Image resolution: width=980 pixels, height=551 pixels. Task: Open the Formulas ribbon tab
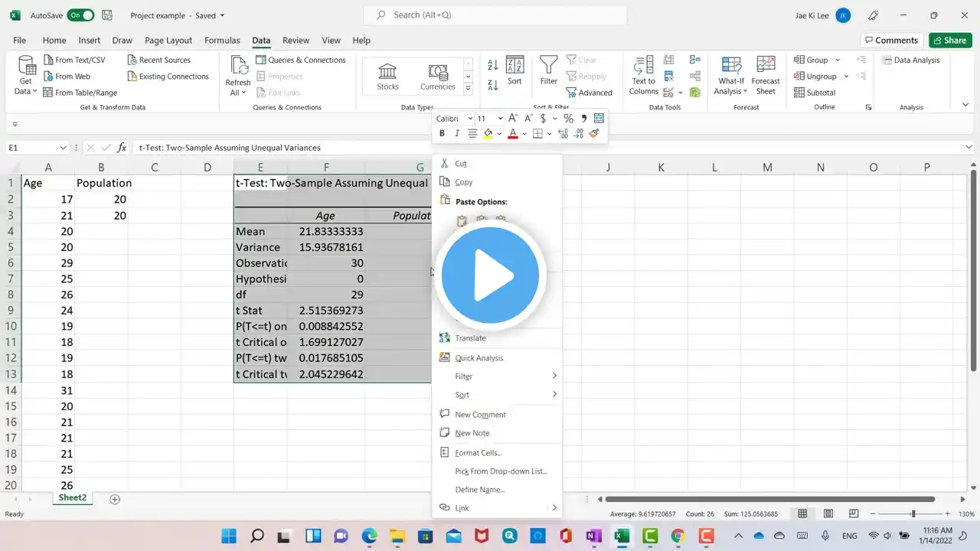click(222, 41)
